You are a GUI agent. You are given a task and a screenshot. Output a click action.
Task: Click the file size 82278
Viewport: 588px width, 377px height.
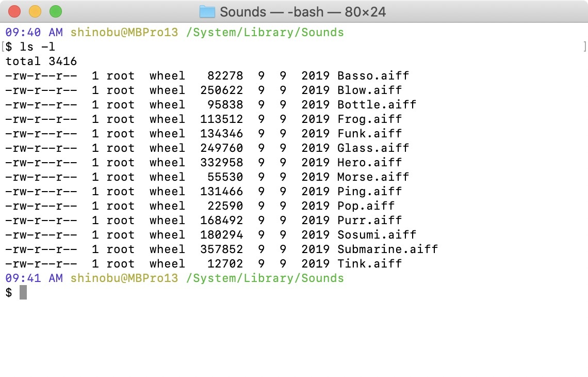[x=225, y=76]
